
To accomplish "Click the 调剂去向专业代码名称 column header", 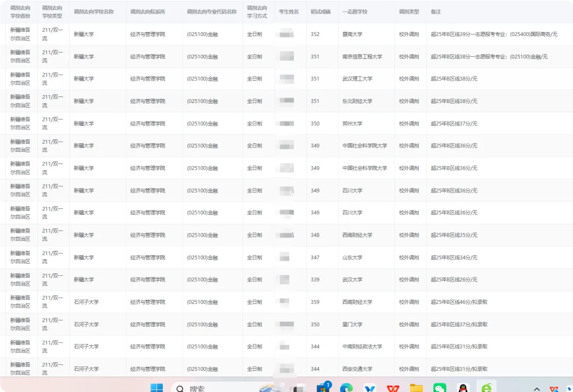I will point(212,12).
